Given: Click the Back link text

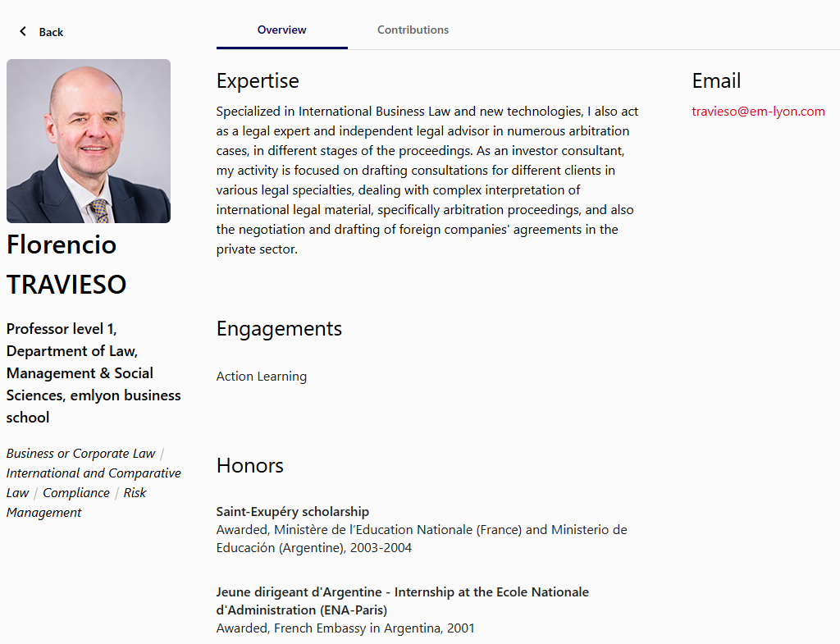Looking at the screenshot, I should pos(51,32).
